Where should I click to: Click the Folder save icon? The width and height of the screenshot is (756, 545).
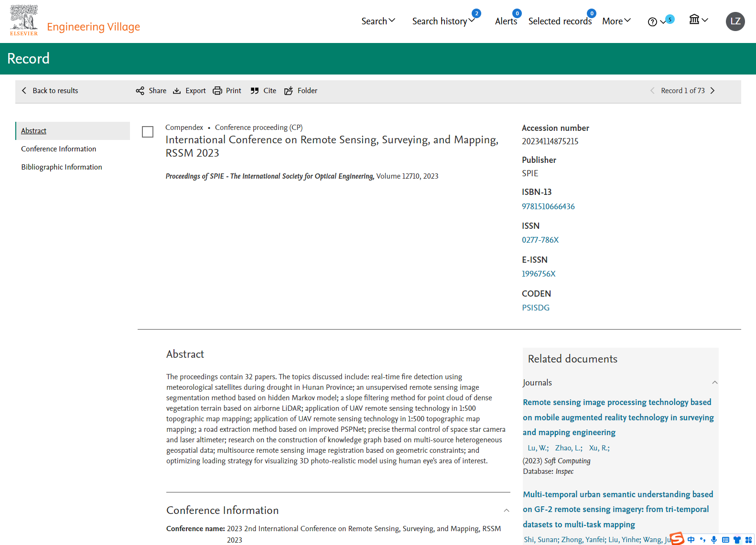[x=289, y=91]
